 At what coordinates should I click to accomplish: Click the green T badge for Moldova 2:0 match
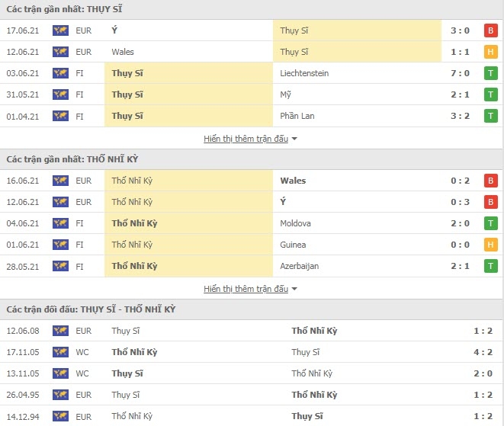tap(490, 223)
